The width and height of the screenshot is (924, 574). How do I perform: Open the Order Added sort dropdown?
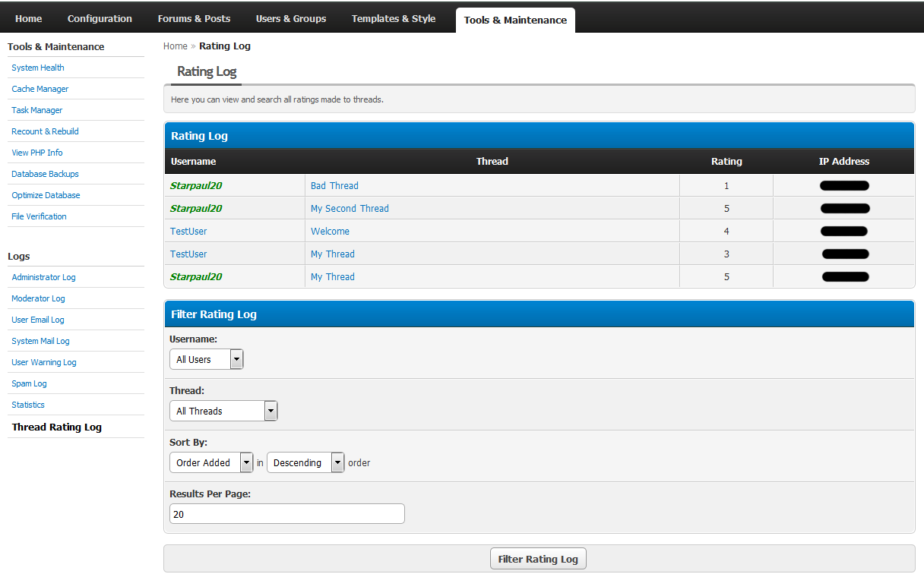211,462
